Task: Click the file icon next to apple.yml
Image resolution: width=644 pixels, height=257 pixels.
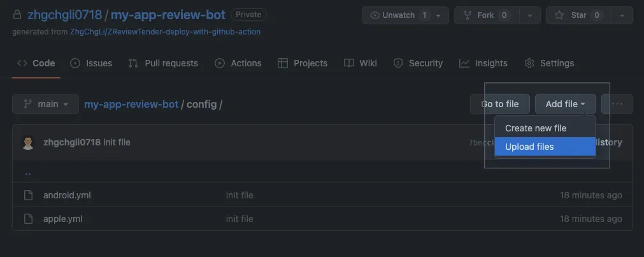Action: (27, 219)
